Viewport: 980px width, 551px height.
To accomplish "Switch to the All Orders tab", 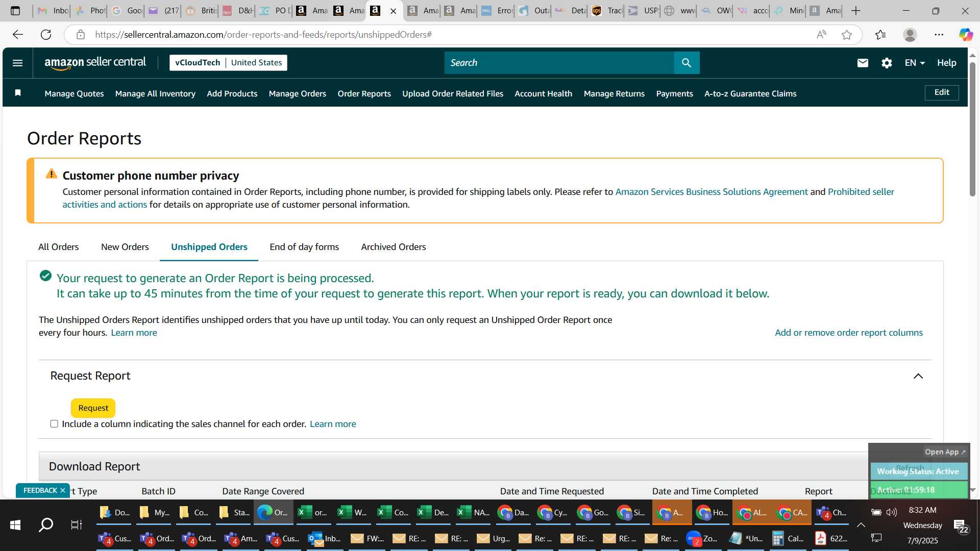I will [58, 247].
